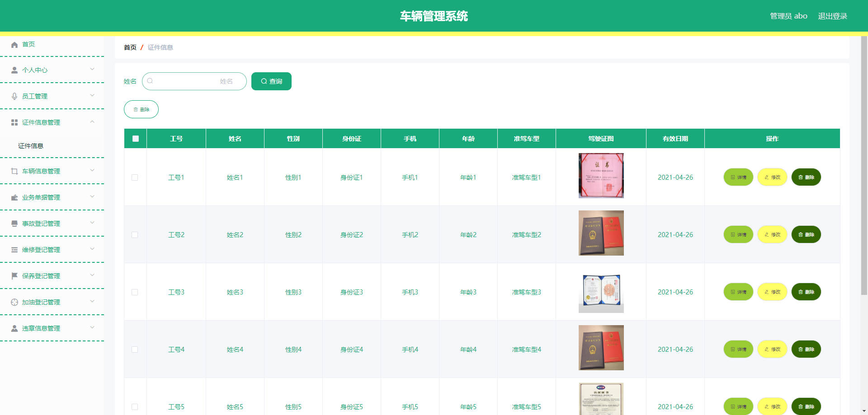This screenshot has width=868, height=415.
Task: Click the outlined batch 删除 button above table
Action: [141, 109]
